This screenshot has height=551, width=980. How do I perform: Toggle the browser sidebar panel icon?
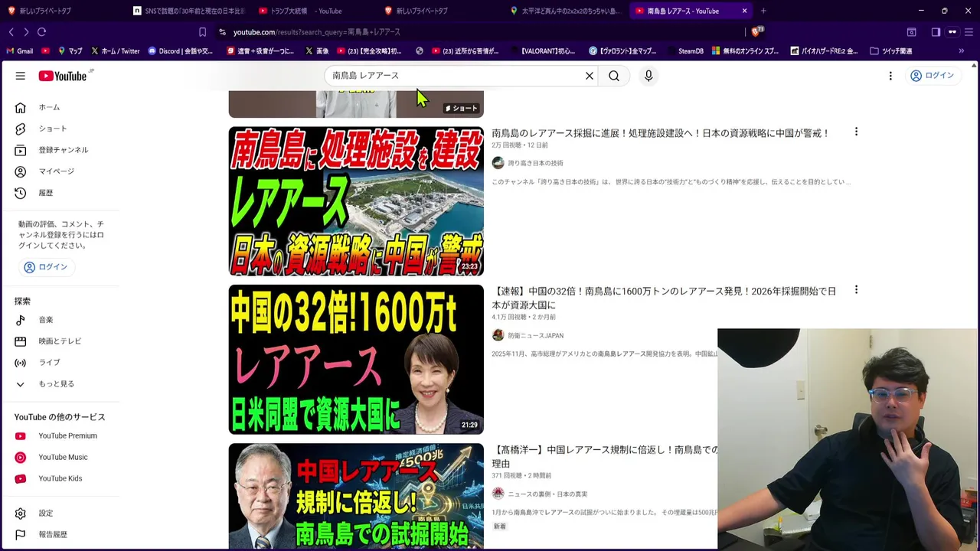936,32
